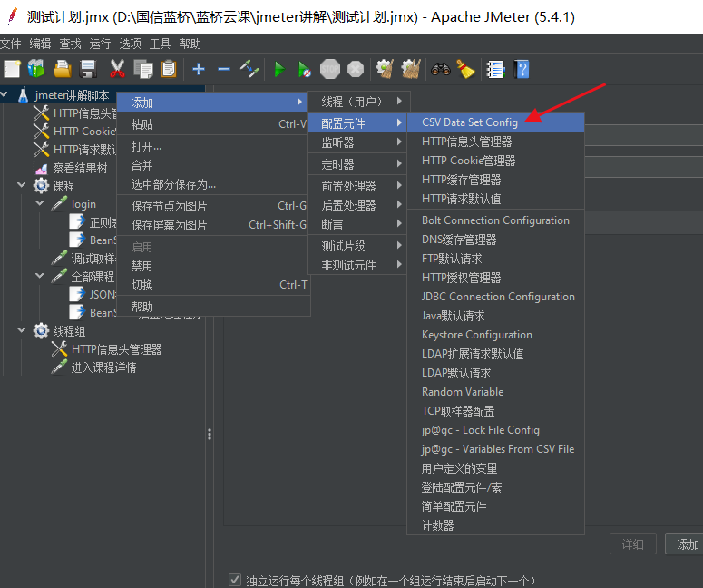Click the 课程 thread group gear icon

(x=41, y=186)
